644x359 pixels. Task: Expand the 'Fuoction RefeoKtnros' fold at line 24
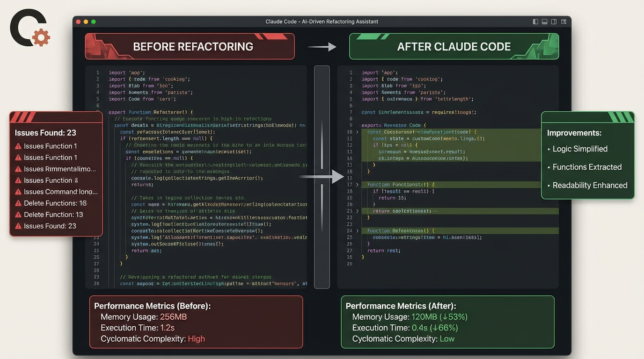pyautogui.click(x=357, y=230)
